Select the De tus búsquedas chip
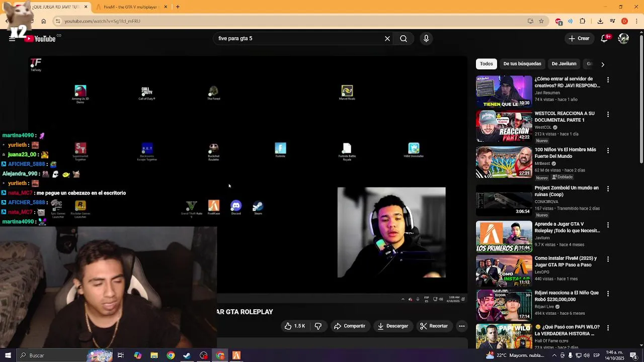Image resolution: width=644 pixels, height=362 pixels. 522,64
